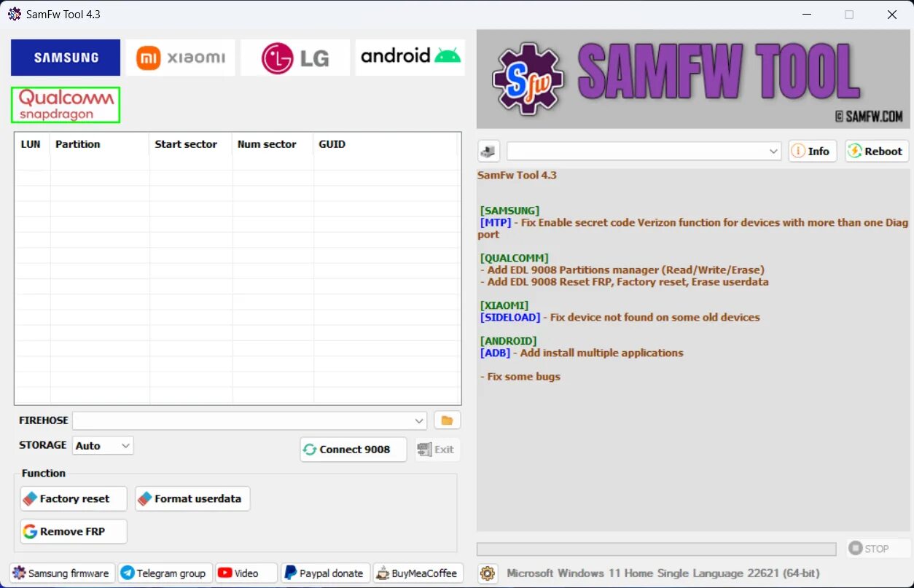Viewport: 914px width, 588px height.
Task: Open Samsung firmware link
Action: pyautogui.click(x=62, y=573)
